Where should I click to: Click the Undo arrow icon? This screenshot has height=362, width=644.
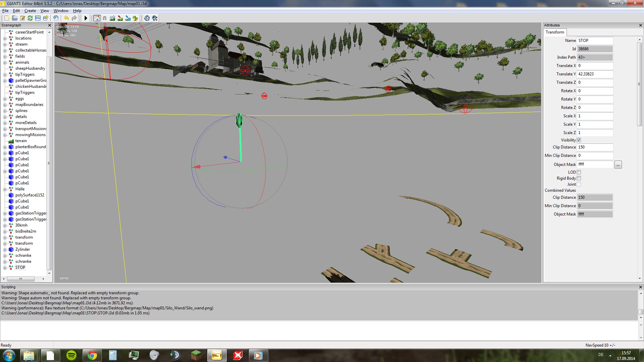coord(66,18)
